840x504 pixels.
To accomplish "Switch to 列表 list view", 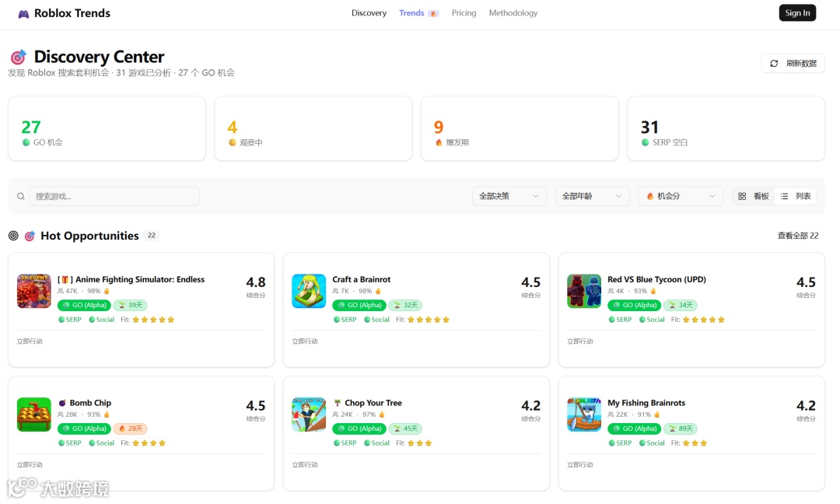I will click(x=796, y=197).
